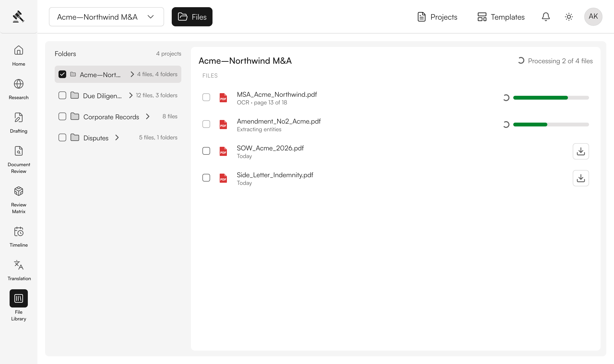Open the Drafting sidebar icon

(x=19, y=118)
